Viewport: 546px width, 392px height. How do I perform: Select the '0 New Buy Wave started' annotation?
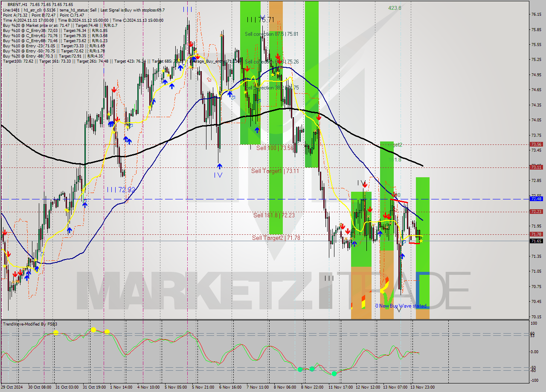click(401, 306)
